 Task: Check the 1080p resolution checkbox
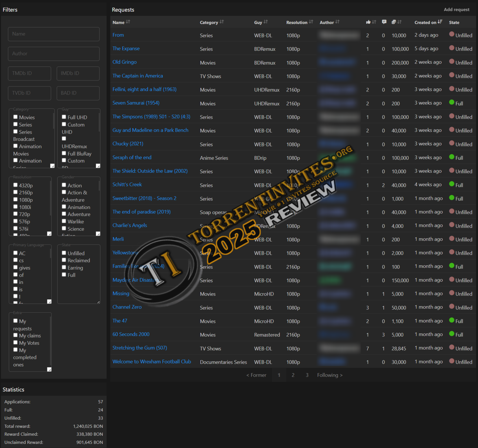[x=16, y=199]
